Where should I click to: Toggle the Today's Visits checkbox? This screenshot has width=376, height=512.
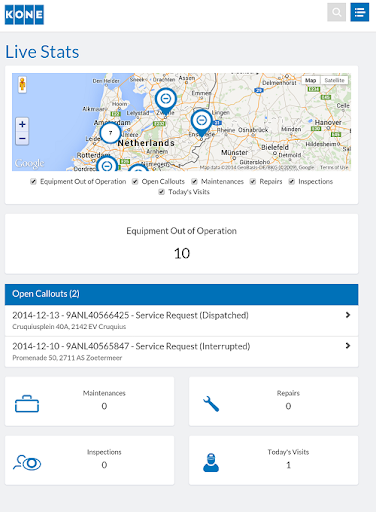(161, 192)
